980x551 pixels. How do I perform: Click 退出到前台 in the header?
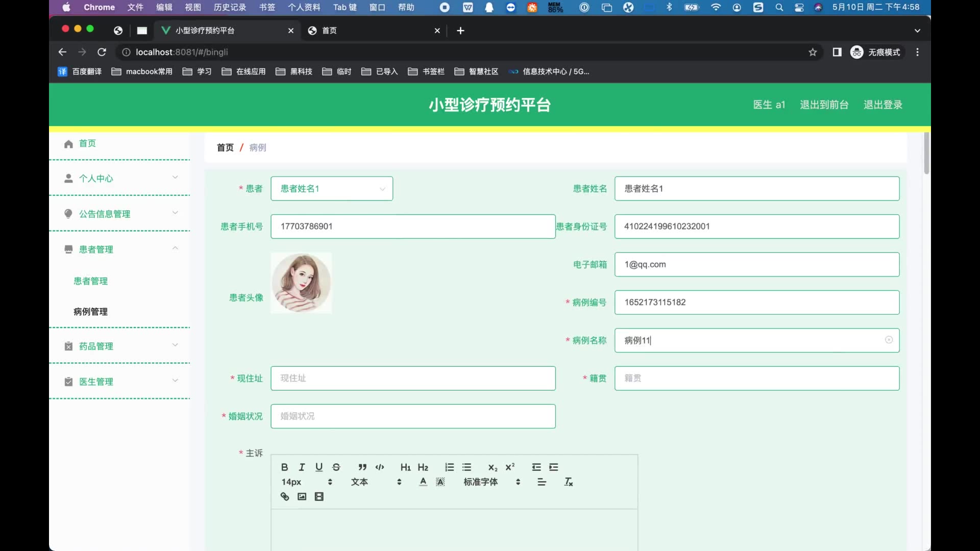(824, 105)
